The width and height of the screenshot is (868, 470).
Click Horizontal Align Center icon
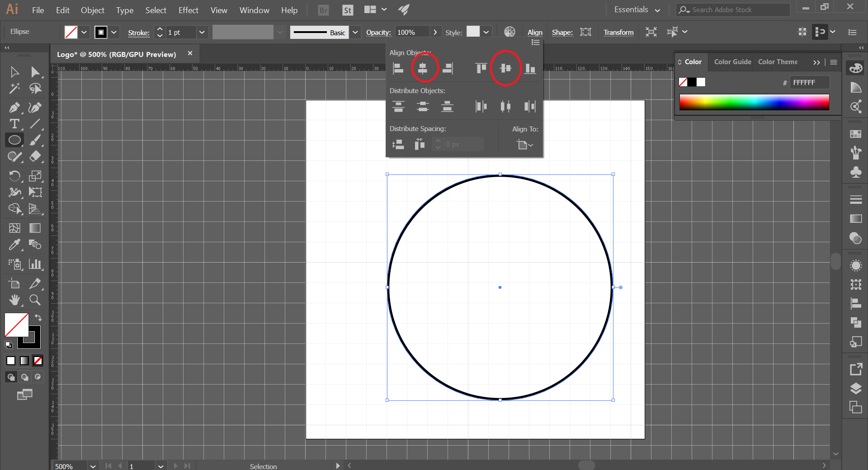point(423,68)
